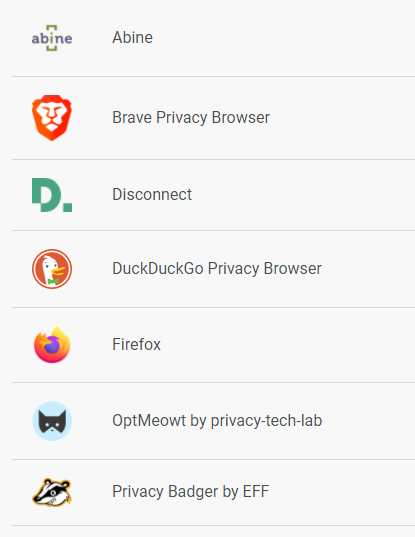Click the DuckDuckGo duck icon
Viewport: 415px width, 537px height.
[x=52, y=269]
